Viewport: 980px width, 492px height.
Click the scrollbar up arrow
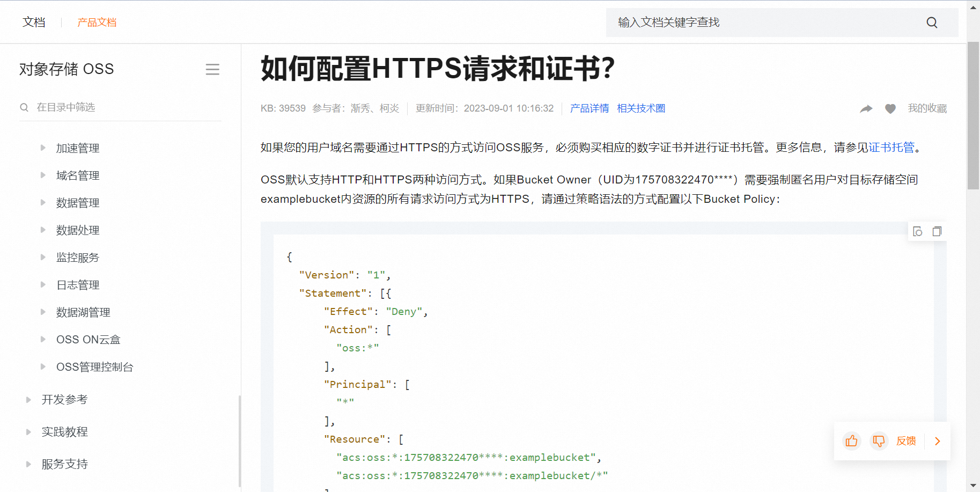(973, 7)
